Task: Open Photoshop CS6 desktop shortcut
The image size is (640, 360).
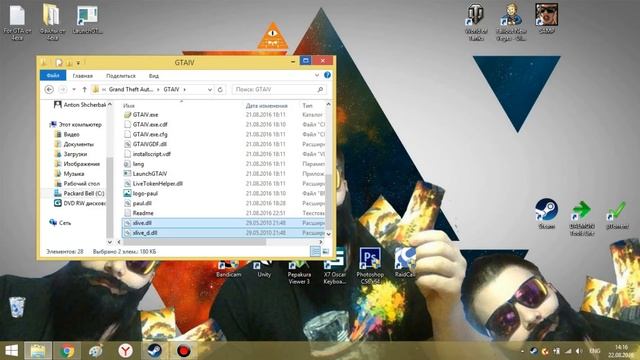Action: (370, 265)
